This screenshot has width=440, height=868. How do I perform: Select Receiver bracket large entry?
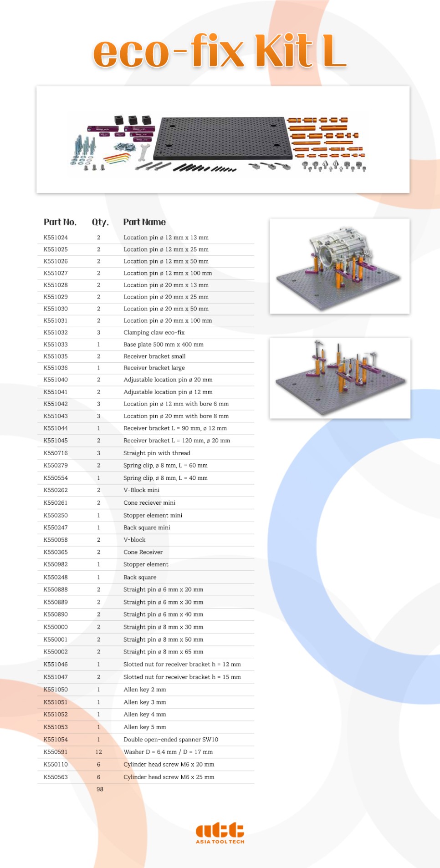(154, 368)
